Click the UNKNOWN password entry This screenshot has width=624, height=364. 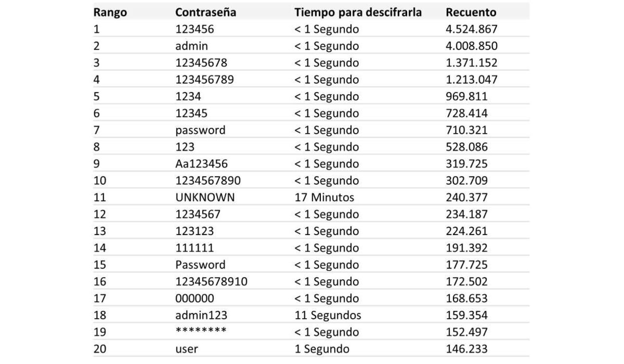pyautogui.click(x=205, y=197)
